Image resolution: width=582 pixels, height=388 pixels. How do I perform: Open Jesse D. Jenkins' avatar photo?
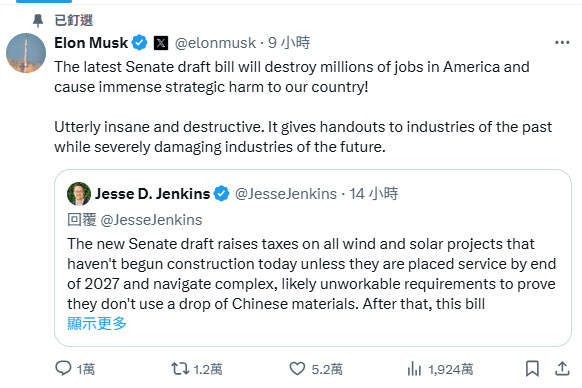(79, 194)
